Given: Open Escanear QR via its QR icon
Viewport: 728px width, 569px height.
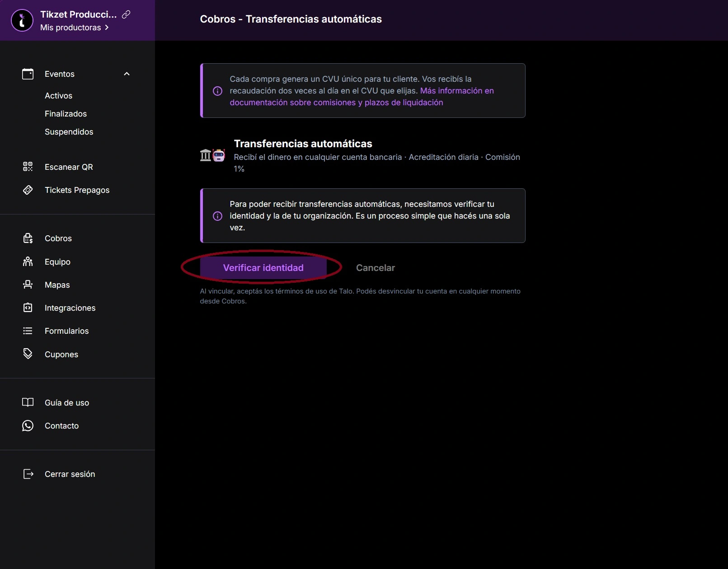Looking at the screenshot, I should 28,167.
